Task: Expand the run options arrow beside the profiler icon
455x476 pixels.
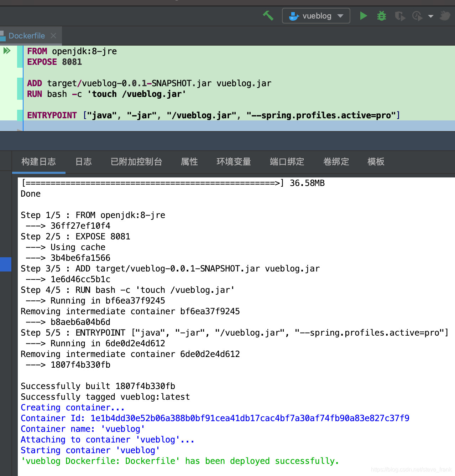Action: pos(431,16)
